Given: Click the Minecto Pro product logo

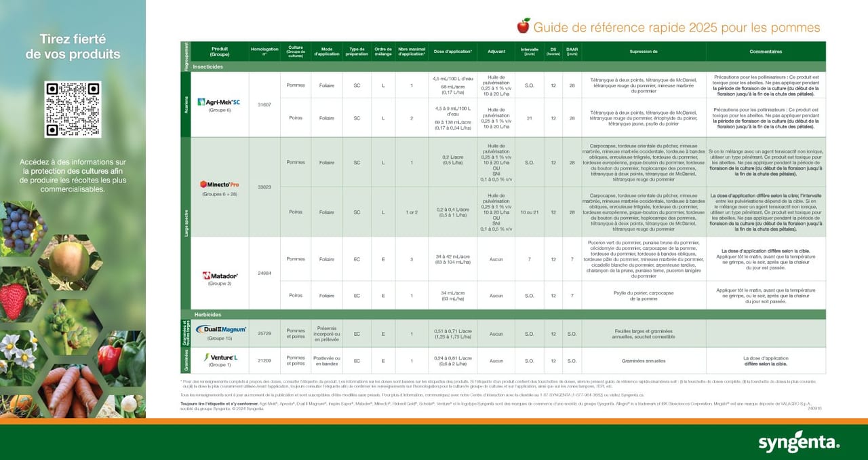Looking at the screenshot, I should point(220,184).
